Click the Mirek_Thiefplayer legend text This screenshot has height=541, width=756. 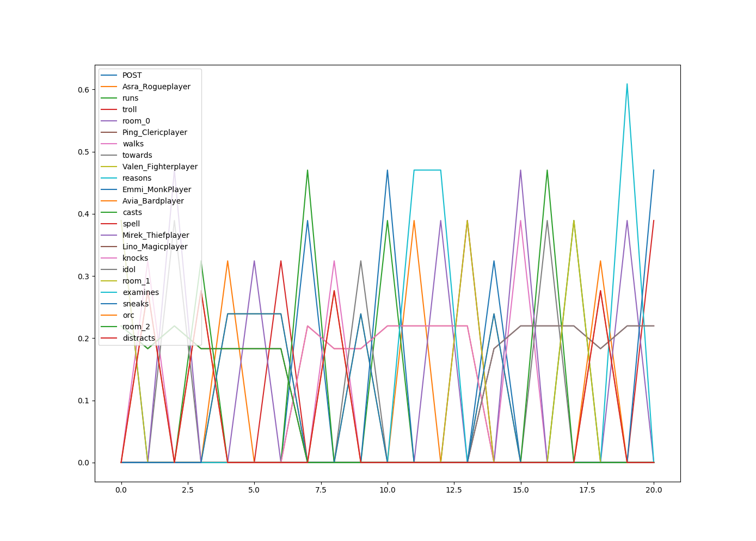click(x=156, y=235)
